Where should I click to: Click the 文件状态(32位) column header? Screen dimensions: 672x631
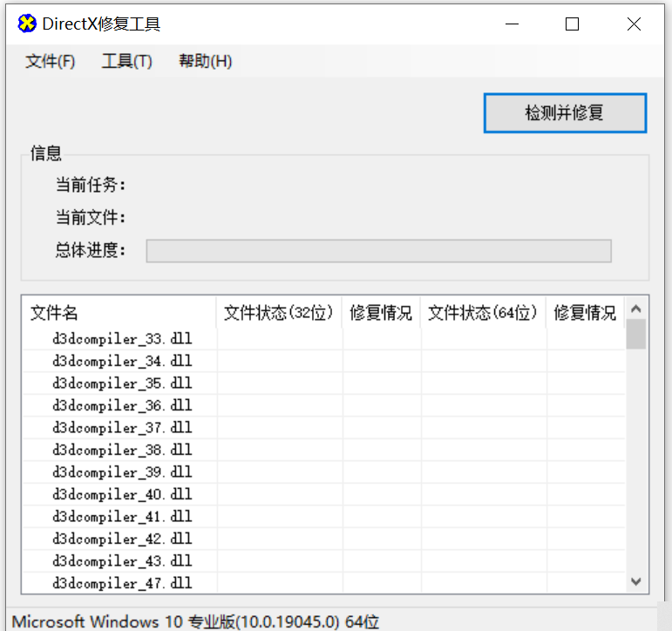[279, 313]
